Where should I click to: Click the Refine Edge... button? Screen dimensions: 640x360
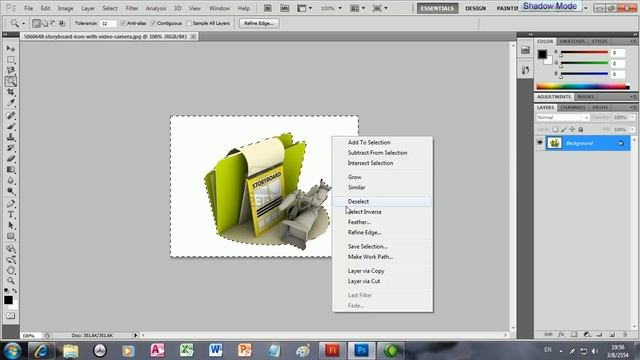click(x=259, y=23)
